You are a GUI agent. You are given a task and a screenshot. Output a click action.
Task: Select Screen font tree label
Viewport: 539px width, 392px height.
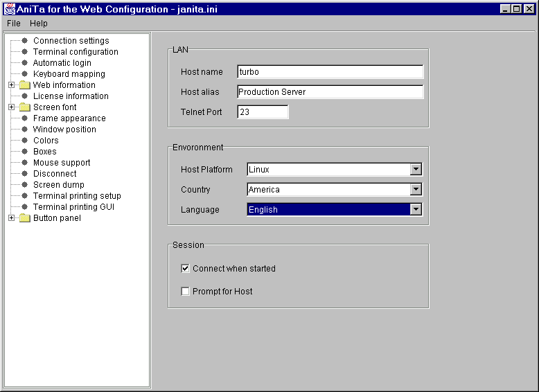click(x=55, y=107)
